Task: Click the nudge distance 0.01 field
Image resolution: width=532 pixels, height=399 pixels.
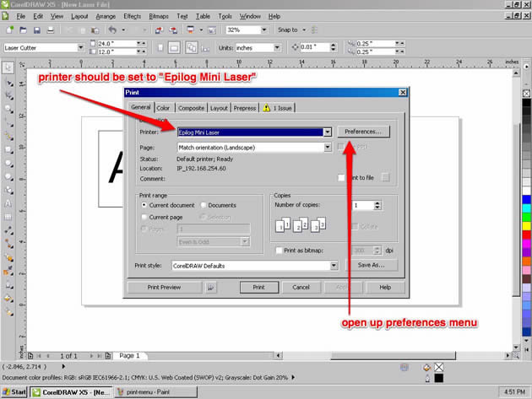Action: click(314, 47)
